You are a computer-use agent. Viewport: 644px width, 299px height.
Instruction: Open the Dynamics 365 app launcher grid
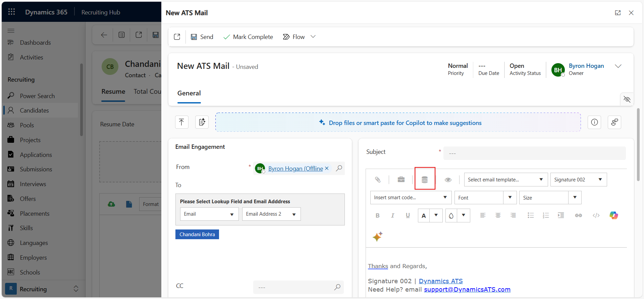click(11, 12)
